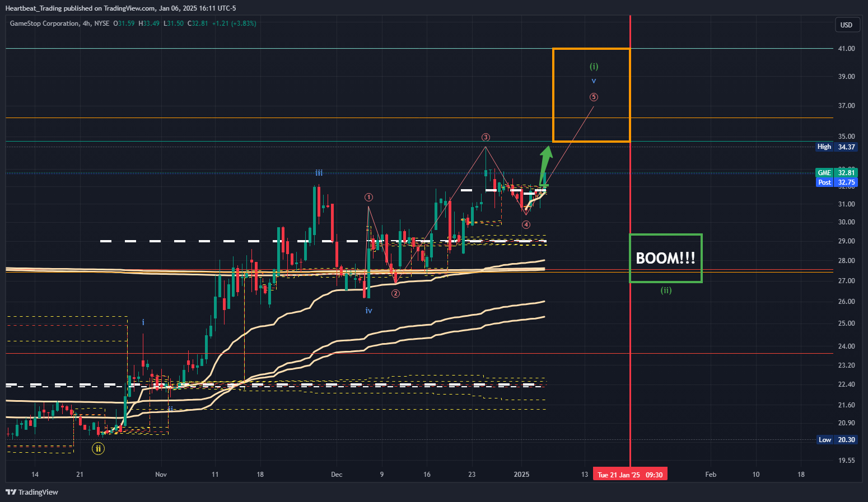Viewport: 868px width, 502px height.
Task: Click the circled 2 wave marker
Action: [395, 293]
